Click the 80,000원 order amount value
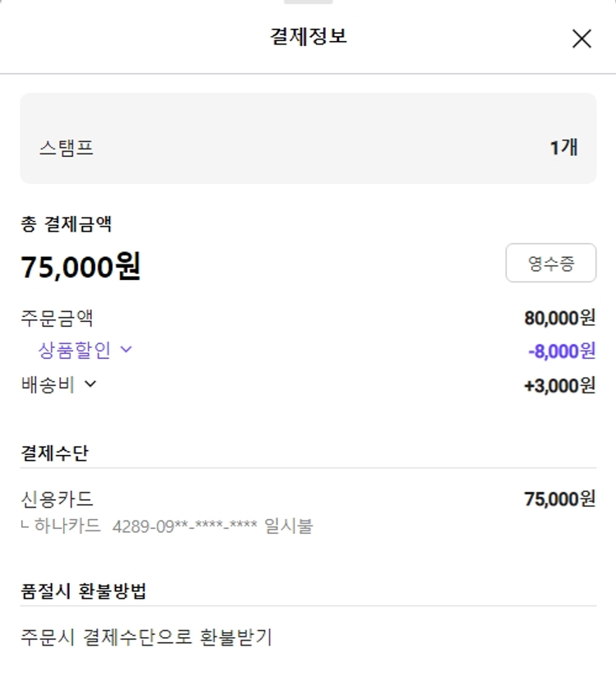 pos(559,318)
